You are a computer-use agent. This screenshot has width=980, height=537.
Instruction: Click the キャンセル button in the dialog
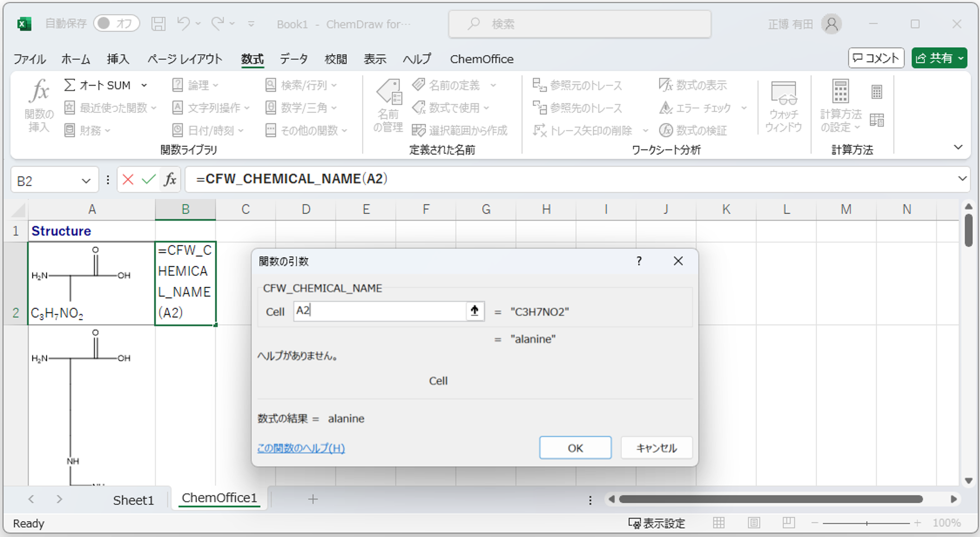coord(656,448)
